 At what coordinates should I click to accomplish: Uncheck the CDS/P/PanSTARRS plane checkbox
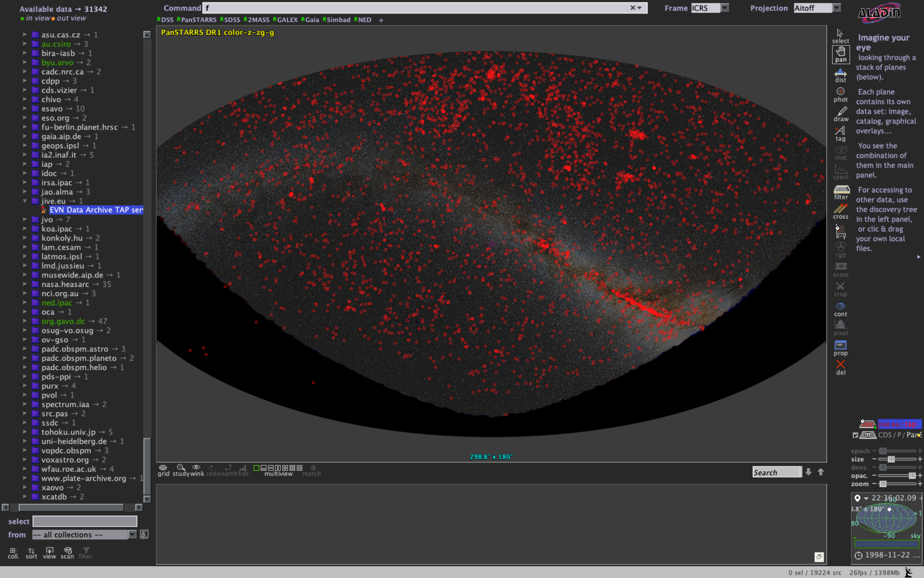coord(855,435)
